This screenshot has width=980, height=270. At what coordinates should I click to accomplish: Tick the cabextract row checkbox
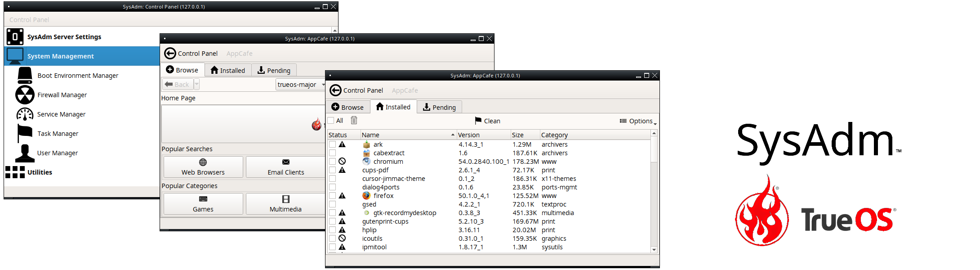(332, 153)
